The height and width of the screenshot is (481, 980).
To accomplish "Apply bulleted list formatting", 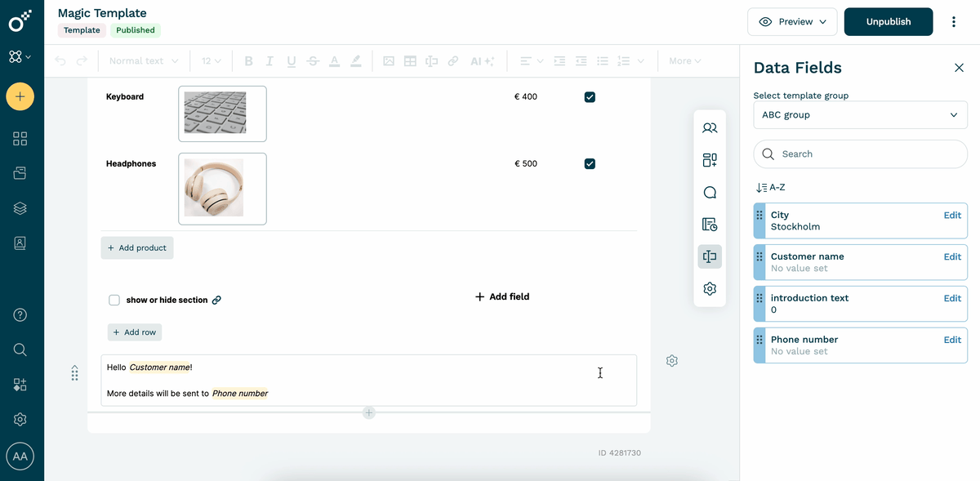I will point(603,61).
